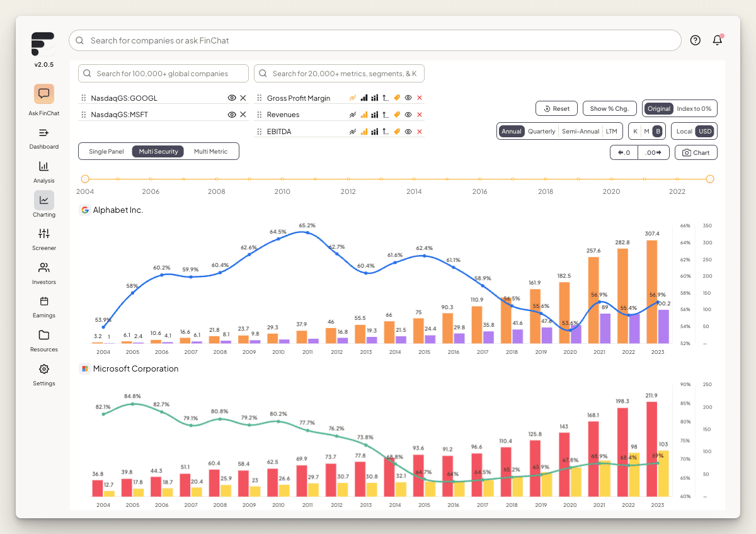Click the Reset button

click(556, 108)
